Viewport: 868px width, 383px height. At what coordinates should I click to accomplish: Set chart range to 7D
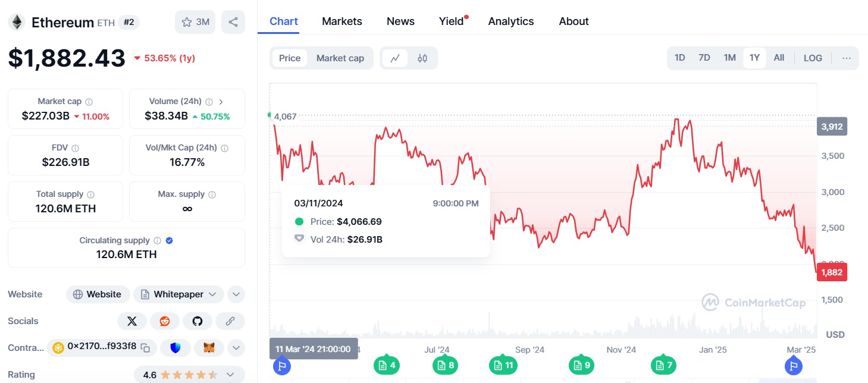pos(704,58)
